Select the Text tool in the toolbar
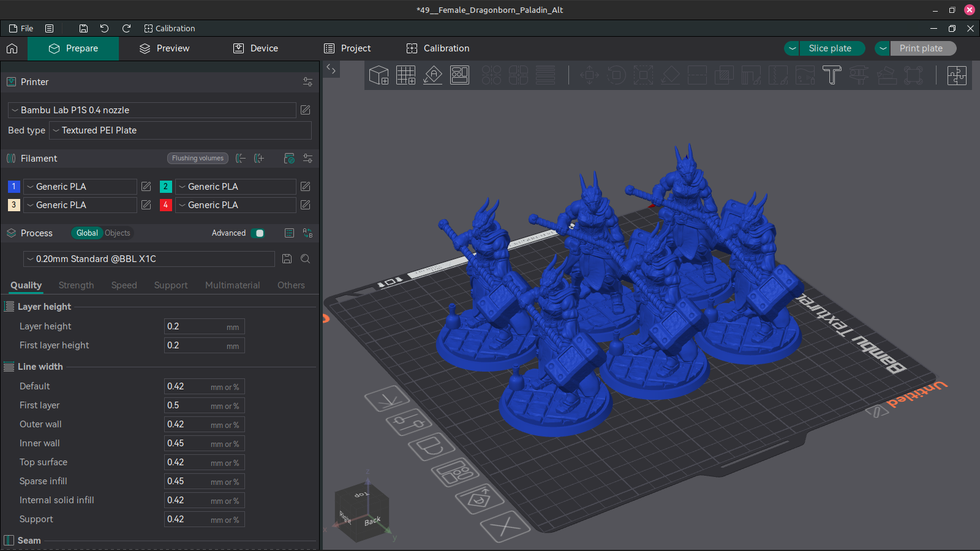This screenshot has height=551, width=980. [x=832, y=75]
